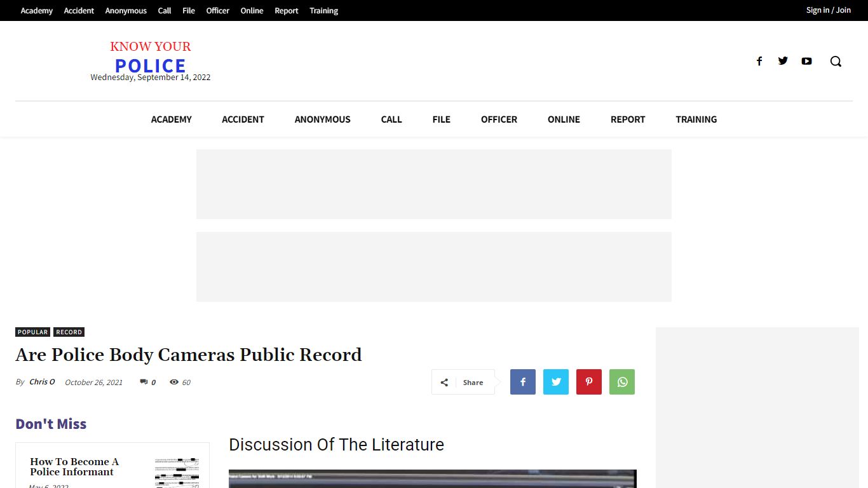The image size is (868, 488).
Task: Click the article date October 26, 2021
Action: tap(93, 383)
